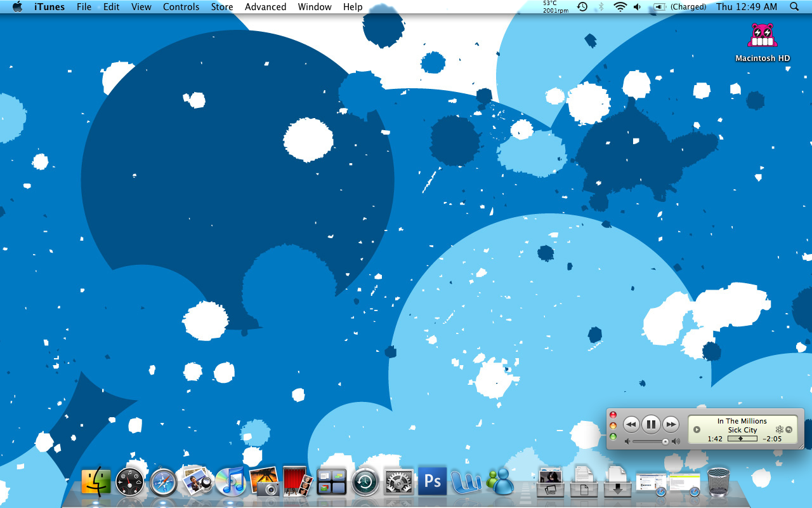Open the Help menu
The image size is (812, 508).
[x=353, y=7]
